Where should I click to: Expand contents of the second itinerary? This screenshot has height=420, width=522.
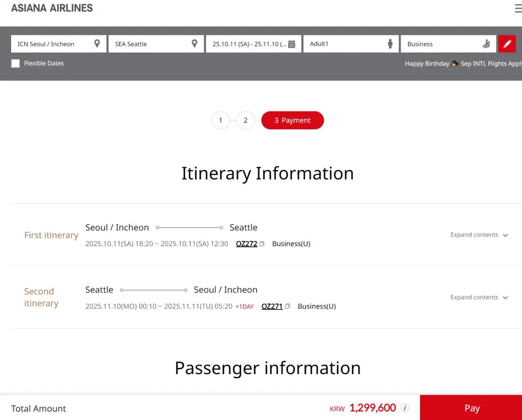[x=479, y=297]
